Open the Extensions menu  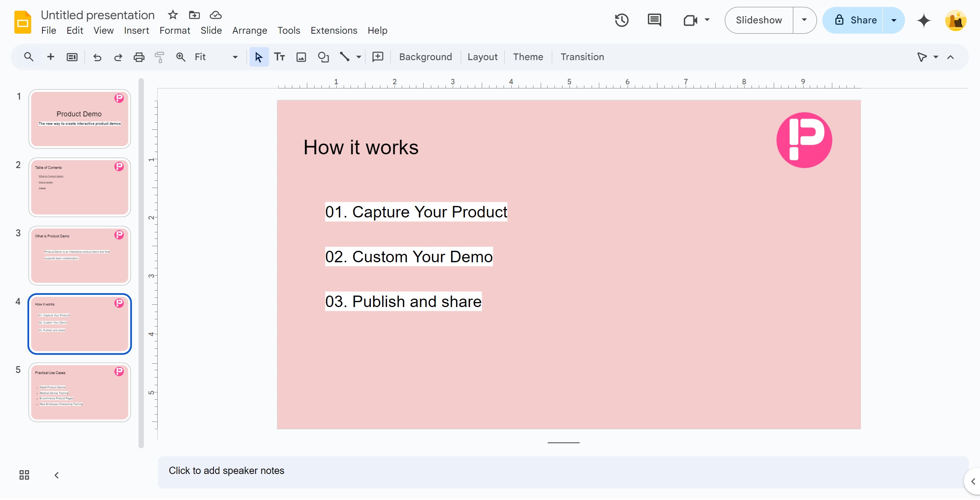point(334,30)
